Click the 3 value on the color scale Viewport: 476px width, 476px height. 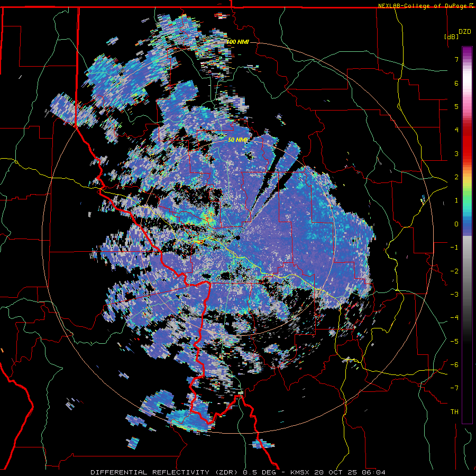456,153
